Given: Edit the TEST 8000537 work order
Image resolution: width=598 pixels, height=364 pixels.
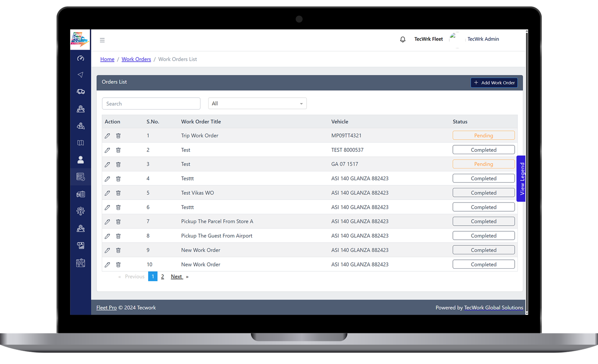Looking at the screenshot, I should coord(107,150).
